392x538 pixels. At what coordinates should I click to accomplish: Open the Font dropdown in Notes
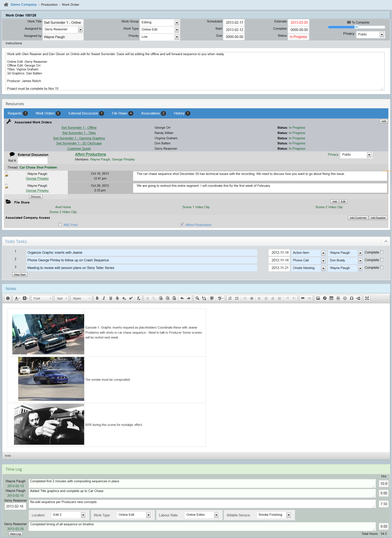[x=42, y=298]
